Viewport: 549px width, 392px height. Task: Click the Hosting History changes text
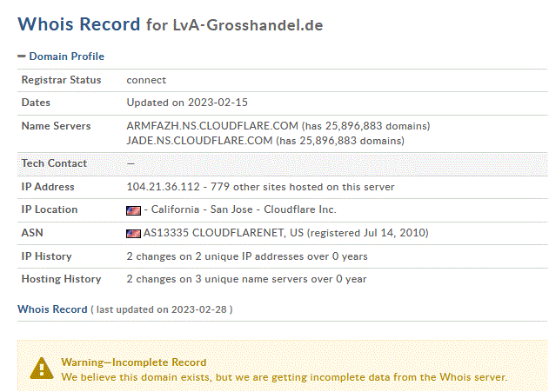[246, 279]
